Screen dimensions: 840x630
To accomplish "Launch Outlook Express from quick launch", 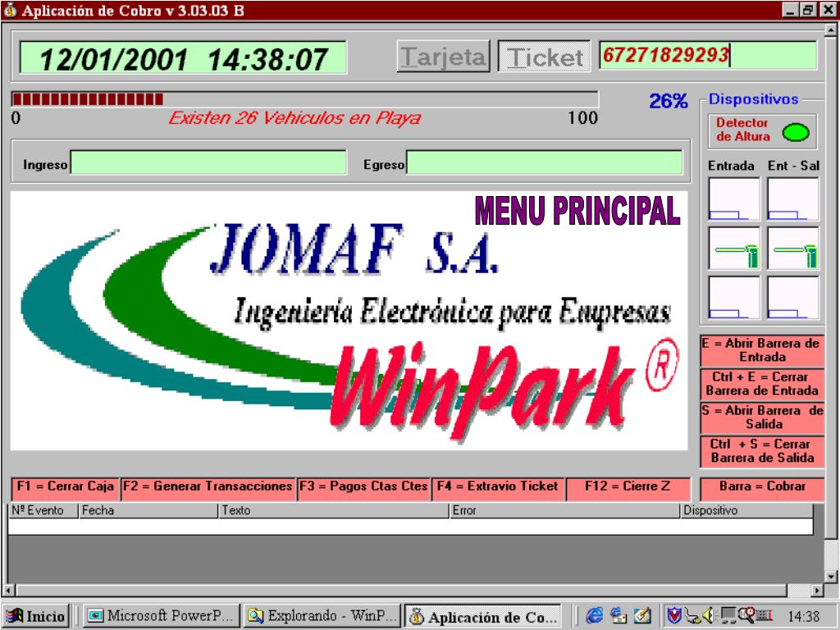I will click(619, 615).
